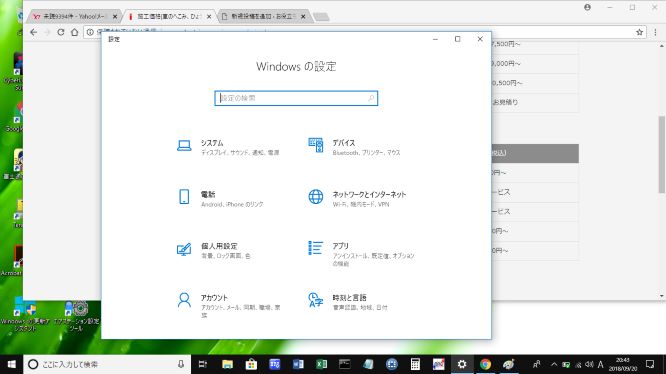Open the アプリ settings list icon
Viewport: 666px width, 374px height.
pyautogui.click(x=315, y=248)
